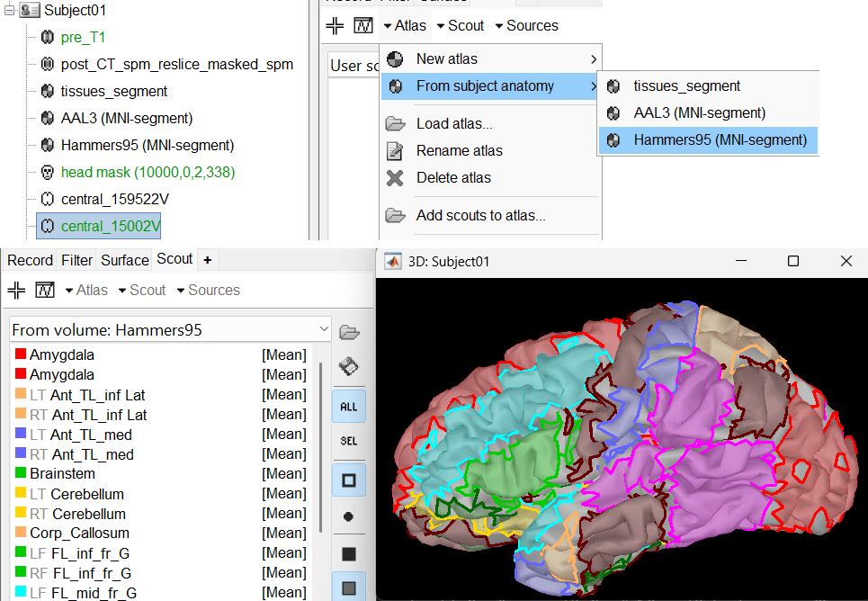Open the Scout dropdown menu in lower panel
Image resolution: width=868 pixels, height=601 pixels.
pos(141,291)
